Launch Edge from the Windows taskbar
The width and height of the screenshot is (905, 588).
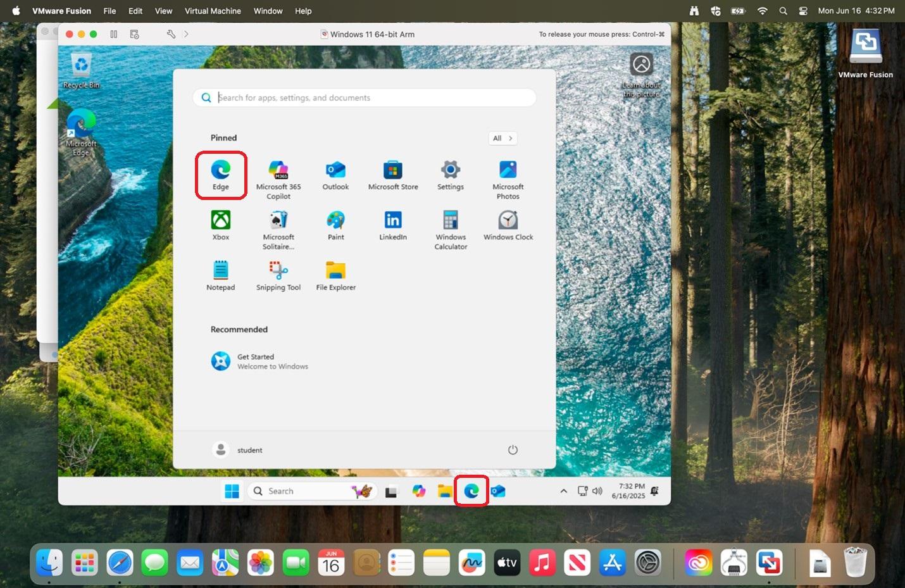coord(471,491)
